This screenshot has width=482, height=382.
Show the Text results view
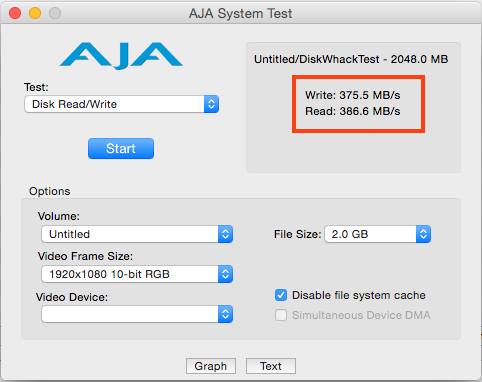pyautogui.click(x=271, y=366)
